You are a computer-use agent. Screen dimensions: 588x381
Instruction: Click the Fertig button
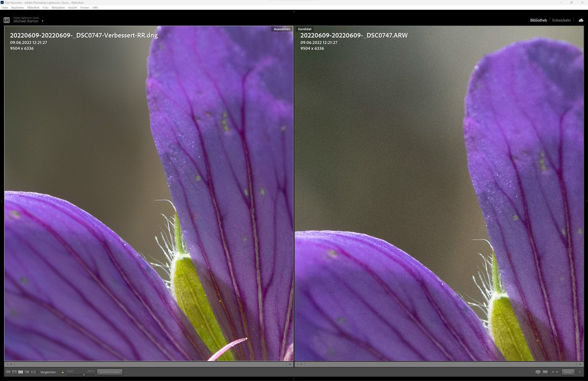coord(568,372)
